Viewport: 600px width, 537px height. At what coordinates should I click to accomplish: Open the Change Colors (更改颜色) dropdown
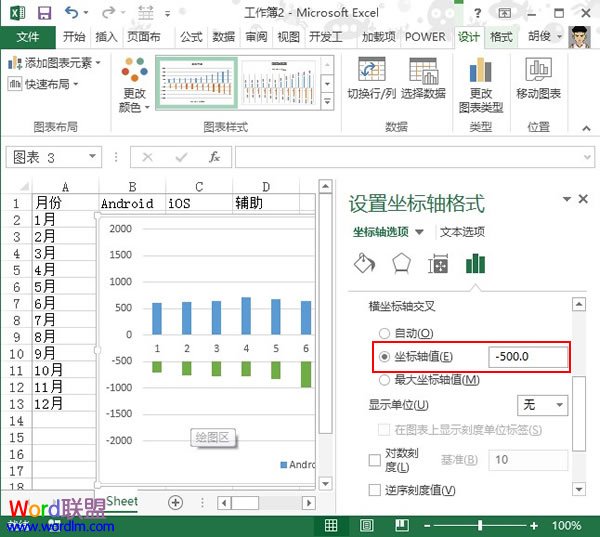click(134, 85)
